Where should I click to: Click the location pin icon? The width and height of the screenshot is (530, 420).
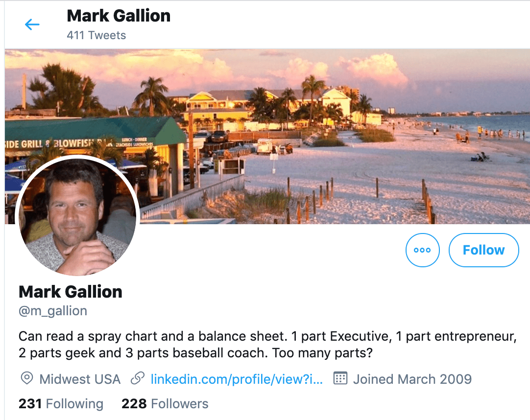pos(26,378)
